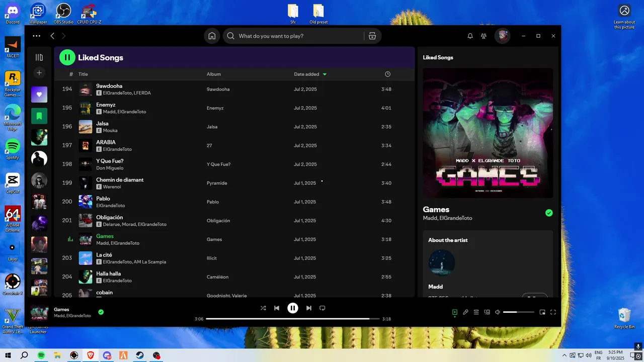Open the Browse icon in search bar

(372, 36)
